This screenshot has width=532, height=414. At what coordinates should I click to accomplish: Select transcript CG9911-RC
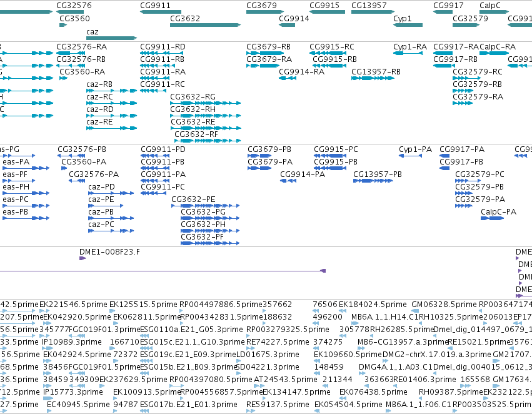[x=163, y=84]
